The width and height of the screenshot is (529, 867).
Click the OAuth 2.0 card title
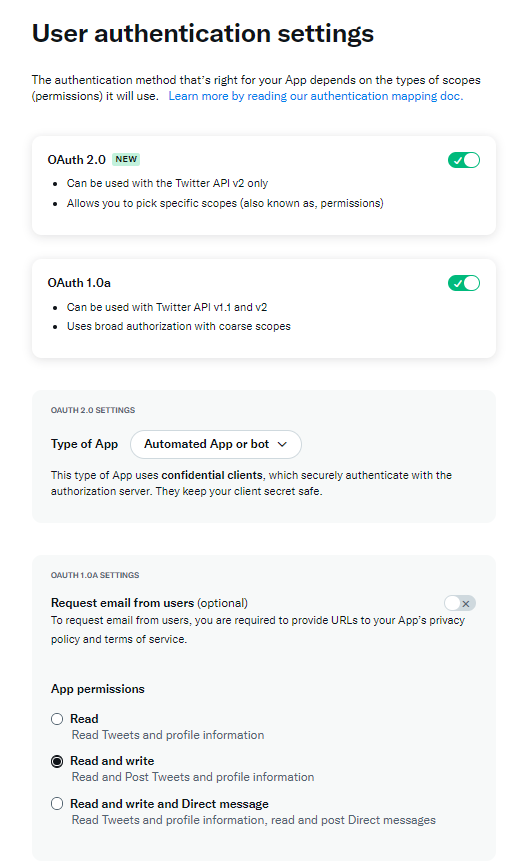(x=76, y=160)
